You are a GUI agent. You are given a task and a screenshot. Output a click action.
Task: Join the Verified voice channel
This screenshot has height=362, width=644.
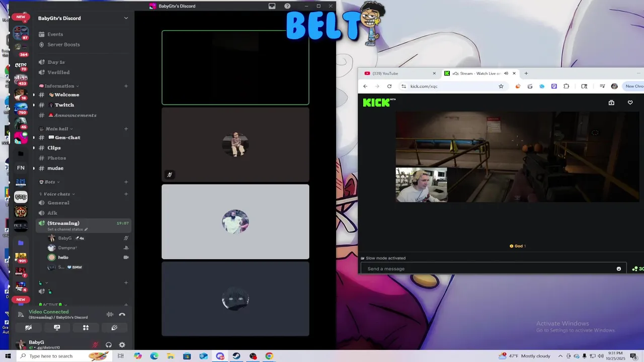pyautogui.click(x=58, y=72)
